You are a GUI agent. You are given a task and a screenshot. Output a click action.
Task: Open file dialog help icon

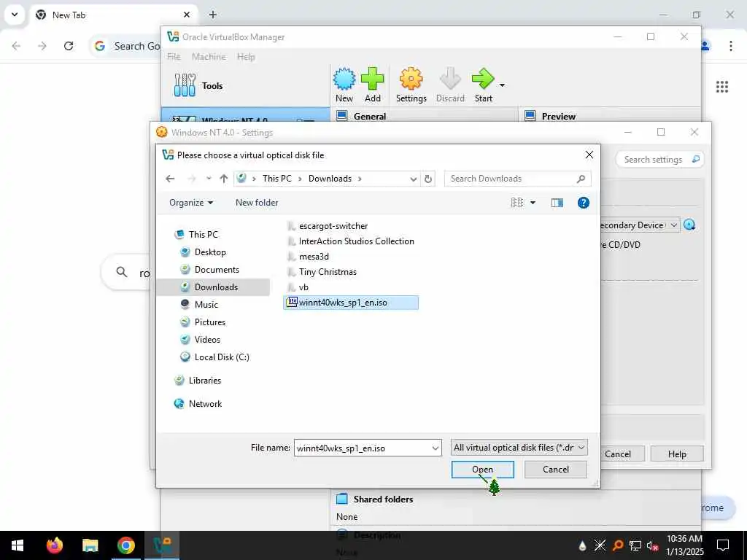pos(583,203)
